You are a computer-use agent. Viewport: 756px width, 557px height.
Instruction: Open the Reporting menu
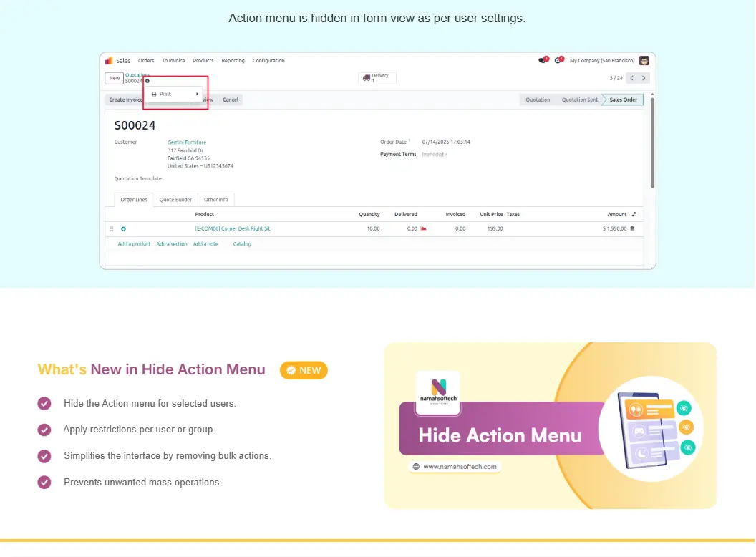233,61
